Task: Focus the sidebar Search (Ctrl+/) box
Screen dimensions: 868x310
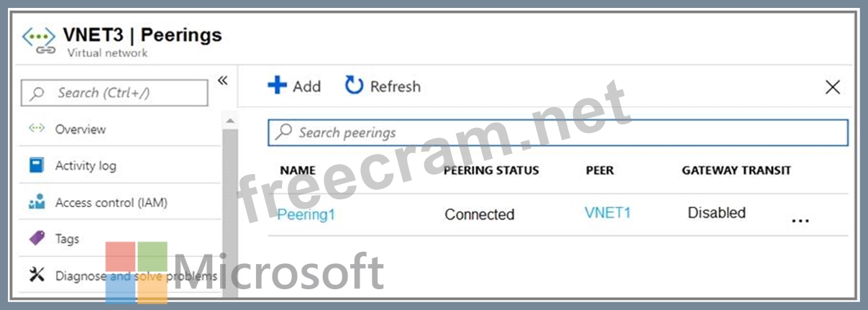Action: 115,93
